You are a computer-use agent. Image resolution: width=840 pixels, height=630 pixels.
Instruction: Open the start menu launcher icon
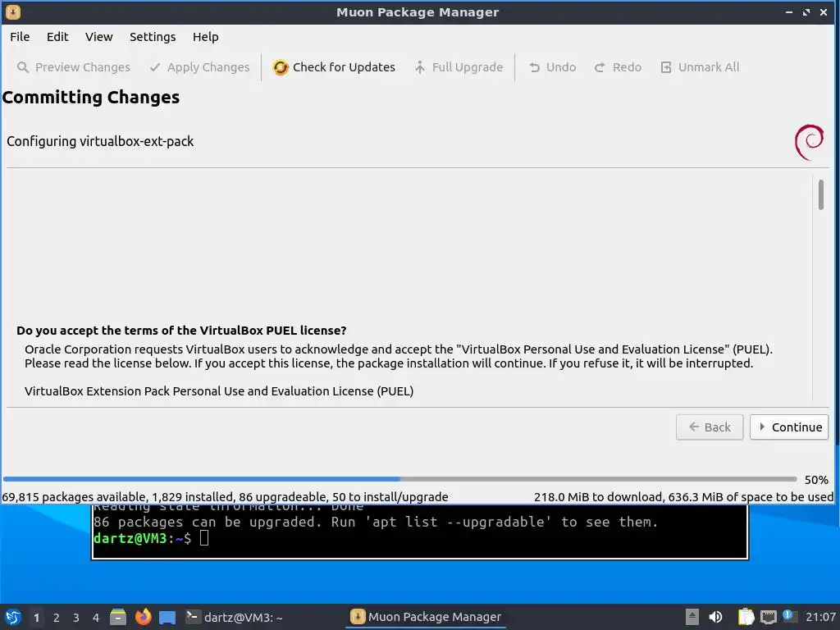coord(13,617)
